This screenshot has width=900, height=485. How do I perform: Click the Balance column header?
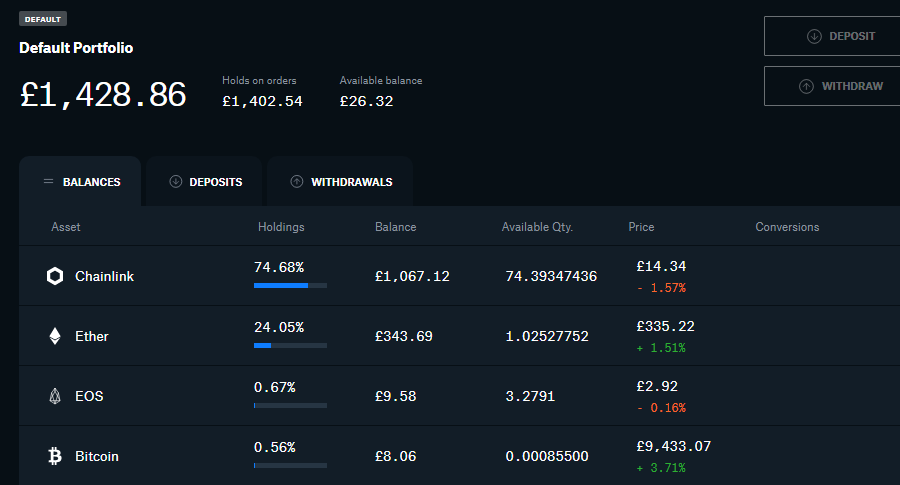coord(395,227)
